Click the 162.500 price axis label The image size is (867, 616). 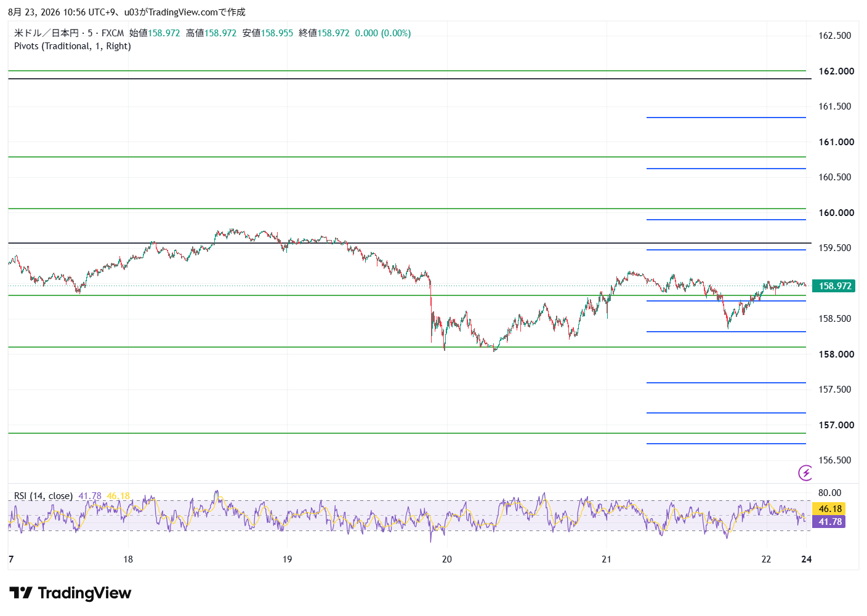coord(835,36)
